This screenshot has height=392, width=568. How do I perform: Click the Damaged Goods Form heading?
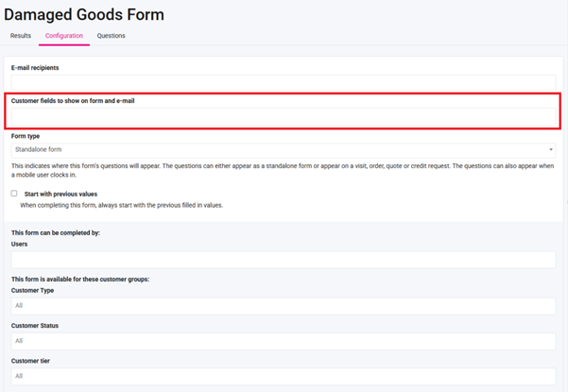click(84, 14)
